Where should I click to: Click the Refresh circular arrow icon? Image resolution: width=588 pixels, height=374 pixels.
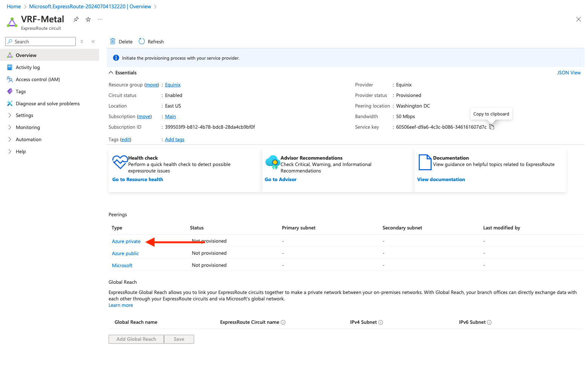click(142, 41)
